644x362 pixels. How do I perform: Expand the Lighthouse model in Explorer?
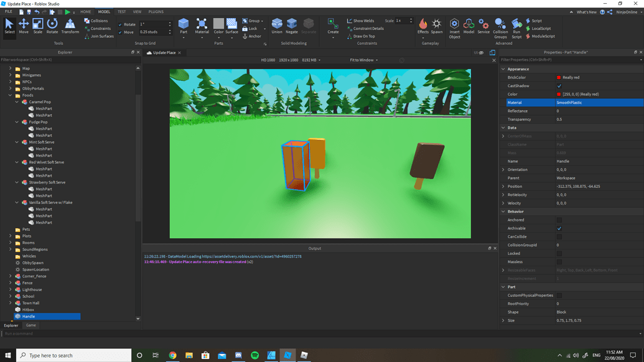[11, 289]
